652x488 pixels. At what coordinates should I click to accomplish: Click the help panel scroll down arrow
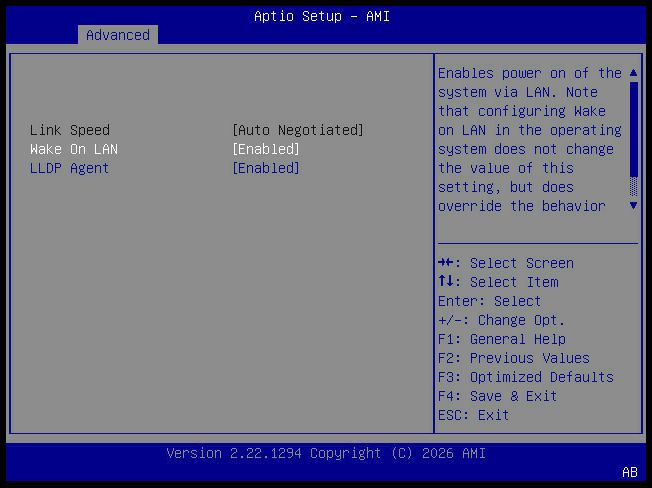633,205
